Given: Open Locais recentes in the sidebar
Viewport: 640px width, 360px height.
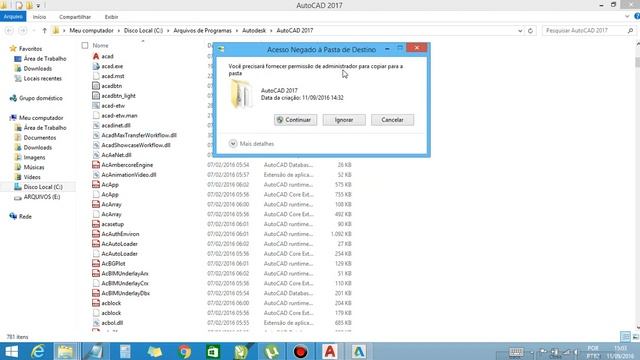Looking at the screenshot, I should (42, 78).
